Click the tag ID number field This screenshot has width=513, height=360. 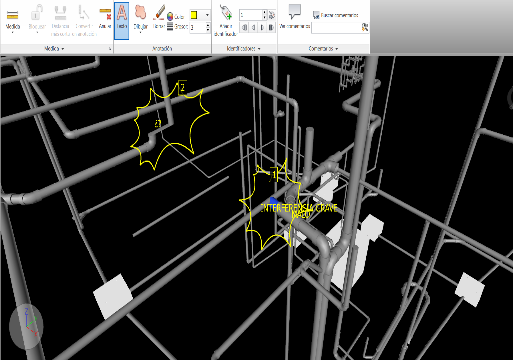[x=251, y=15]
